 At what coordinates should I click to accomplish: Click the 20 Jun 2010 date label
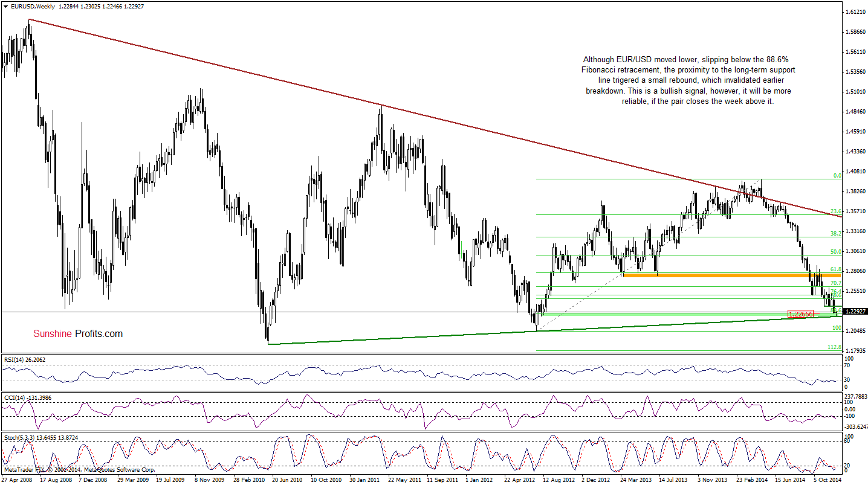287,480
